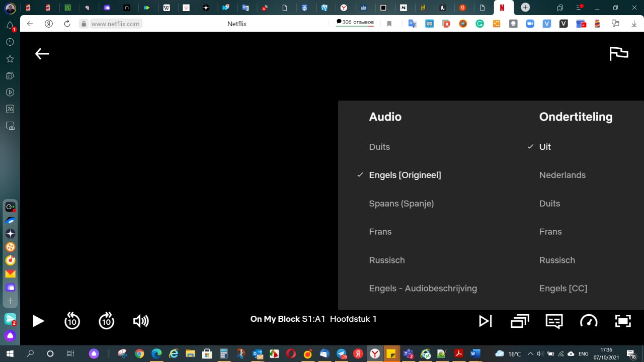
Task: Click the back arrow to exit playback
Action: tap(42, 54)
